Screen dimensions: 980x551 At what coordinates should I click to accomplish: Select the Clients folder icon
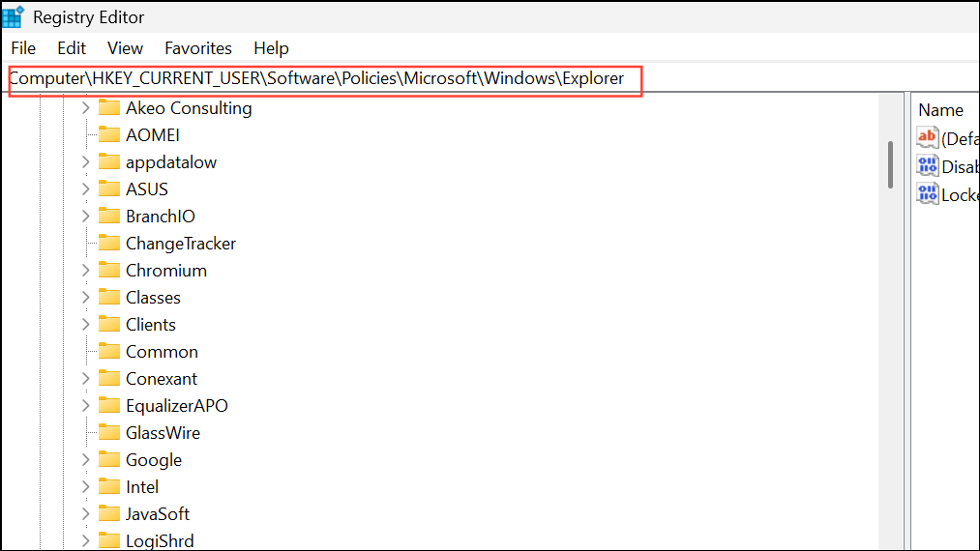[x=108, y=324]
